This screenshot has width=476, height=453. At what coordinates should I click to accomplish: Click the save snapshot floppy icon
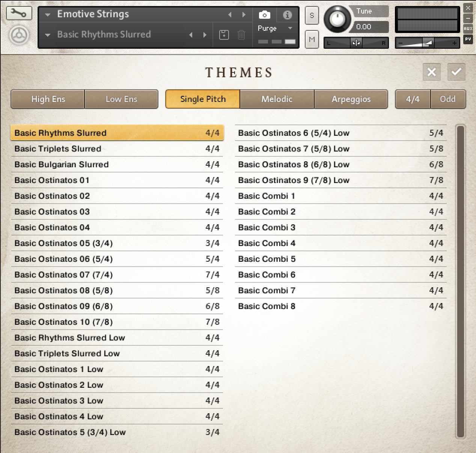224,35
